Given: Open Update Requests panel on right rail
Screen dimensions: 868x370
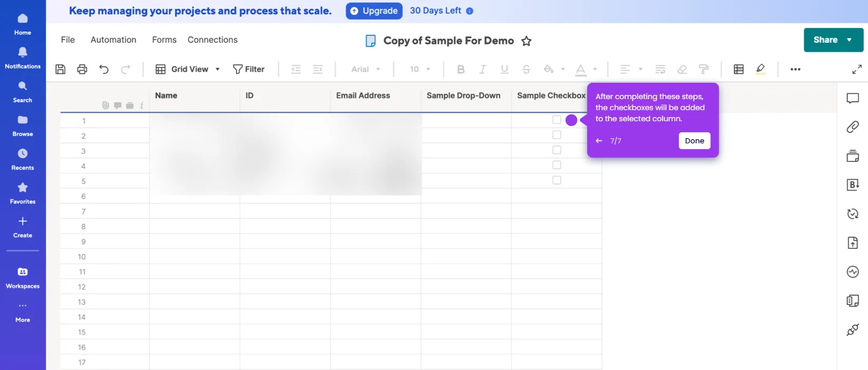Looking at the screenshot, I should pos(853,214).
